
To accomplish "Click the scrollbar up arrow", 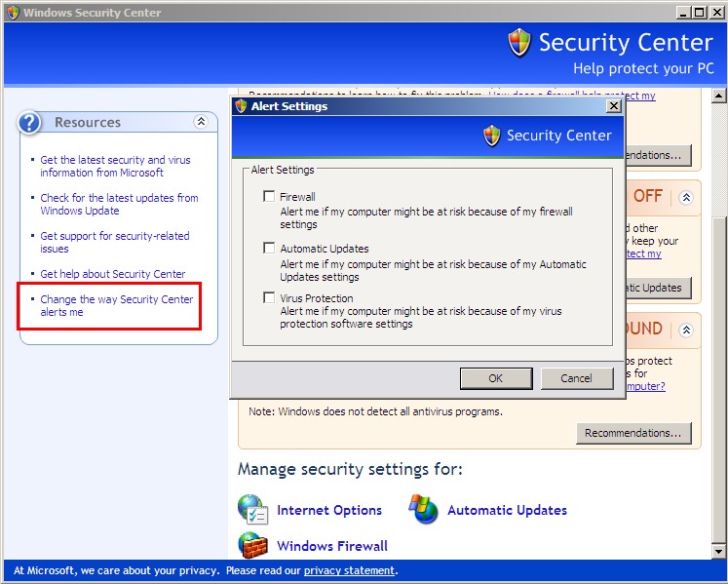I will pos(718,96).
